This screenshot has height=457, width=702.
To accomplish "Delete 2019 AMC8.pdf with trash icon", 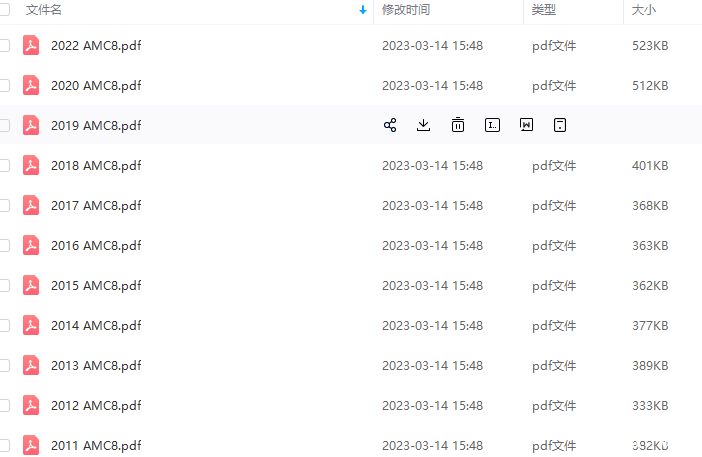I will coord(458,125).
